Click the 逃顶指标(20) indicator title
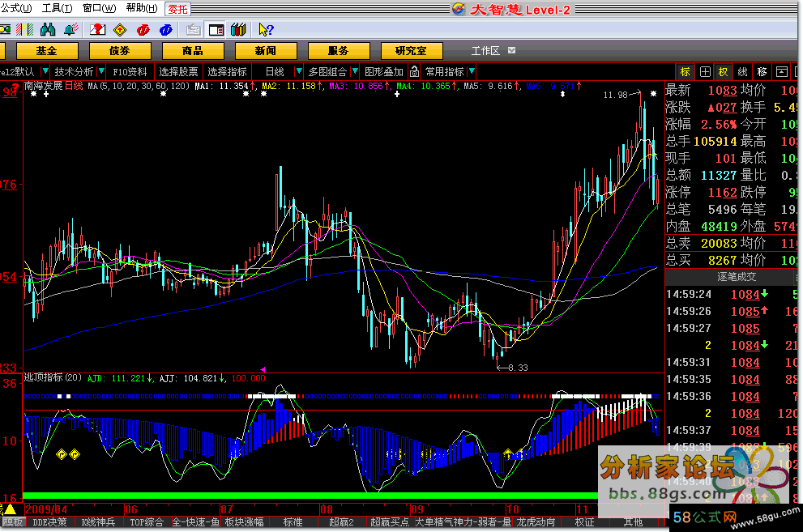Image resolution: width=803 pixels, height=532 pixels. point(53,377)
